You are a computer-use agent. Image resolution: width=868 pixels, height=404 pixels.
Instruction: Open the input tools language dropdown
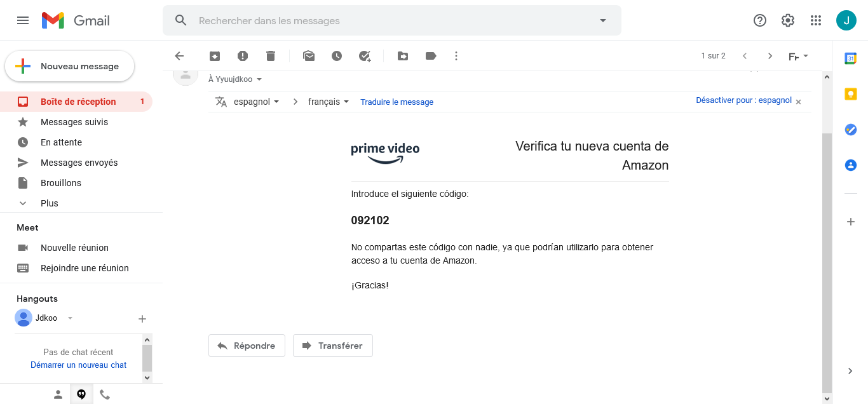tap(798, 56)
